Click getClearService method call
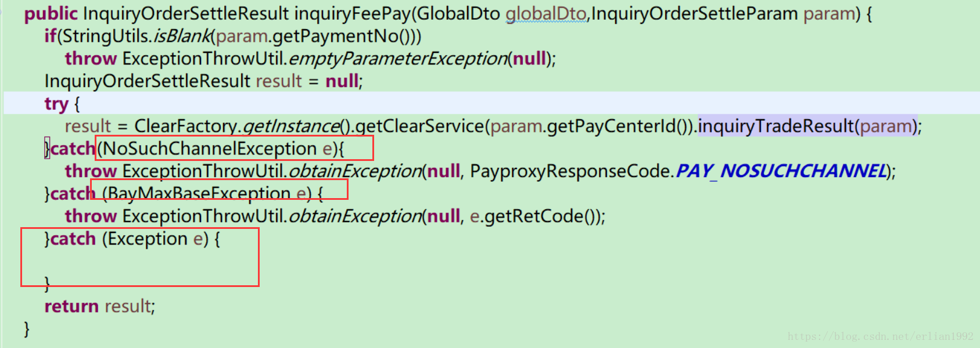980x348 pixels. (x=419, y=126)
